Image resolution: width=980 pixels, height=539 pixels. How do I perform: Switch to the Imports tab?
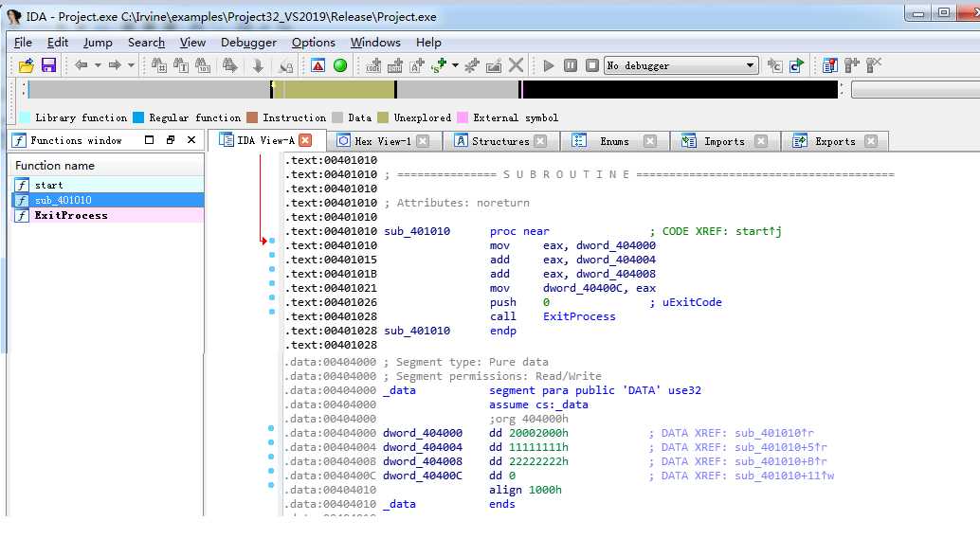(724, 141)
